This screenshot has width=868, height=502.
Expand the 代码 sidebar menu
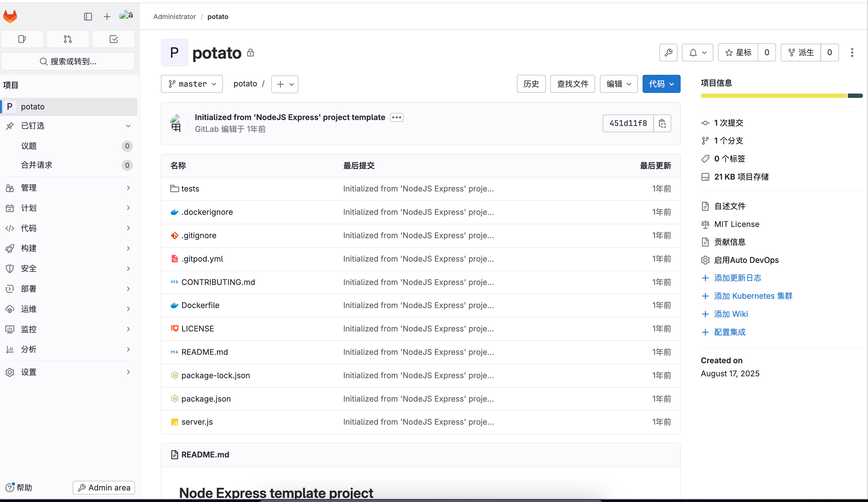pyautogui.click(x=69, y=228)
